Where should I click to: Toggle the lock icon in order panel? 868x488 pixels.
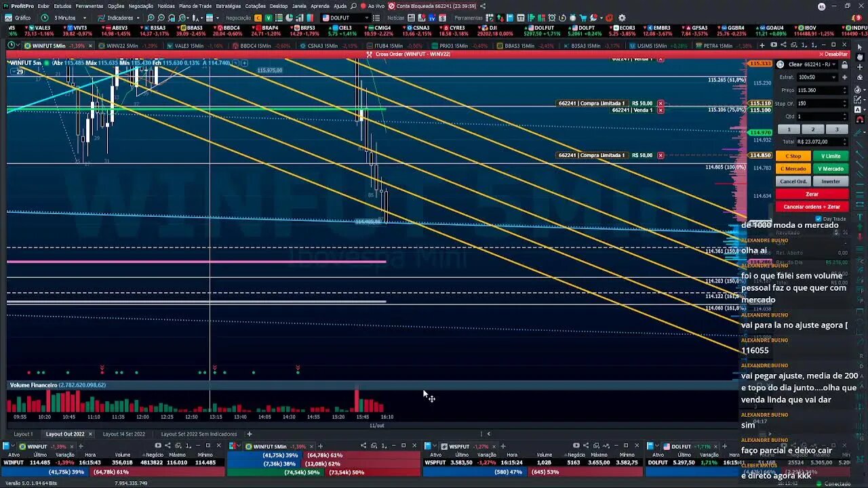point(844,65)
